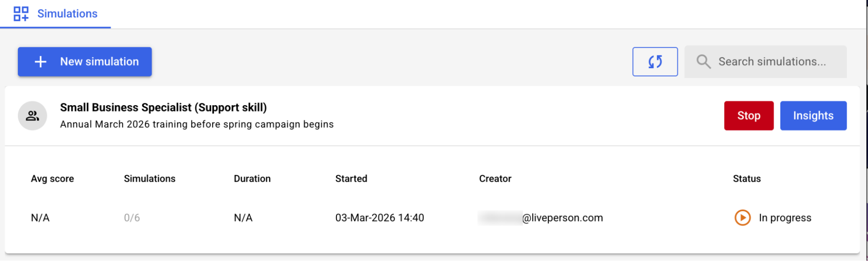Click the plus icon on New simulation
This screenshot has width=868, height=261.
(40, 62)
